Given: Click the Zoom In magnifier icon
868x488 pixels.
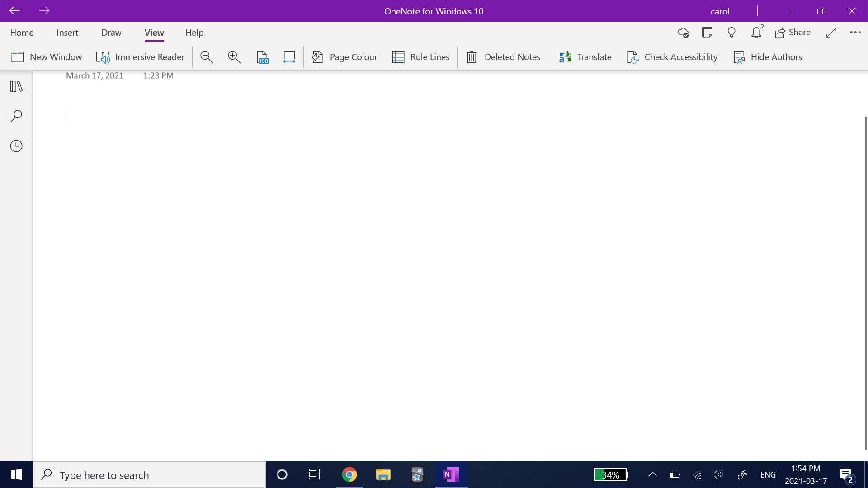Looking at the screenshot, I should pyautogui.click(x=233, y=56).
